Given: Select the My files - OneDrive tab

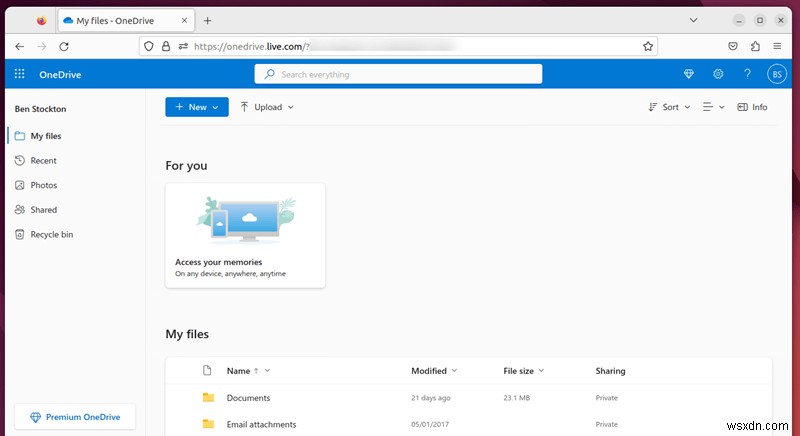Looking at the screenshot, I should coord(126,21).
